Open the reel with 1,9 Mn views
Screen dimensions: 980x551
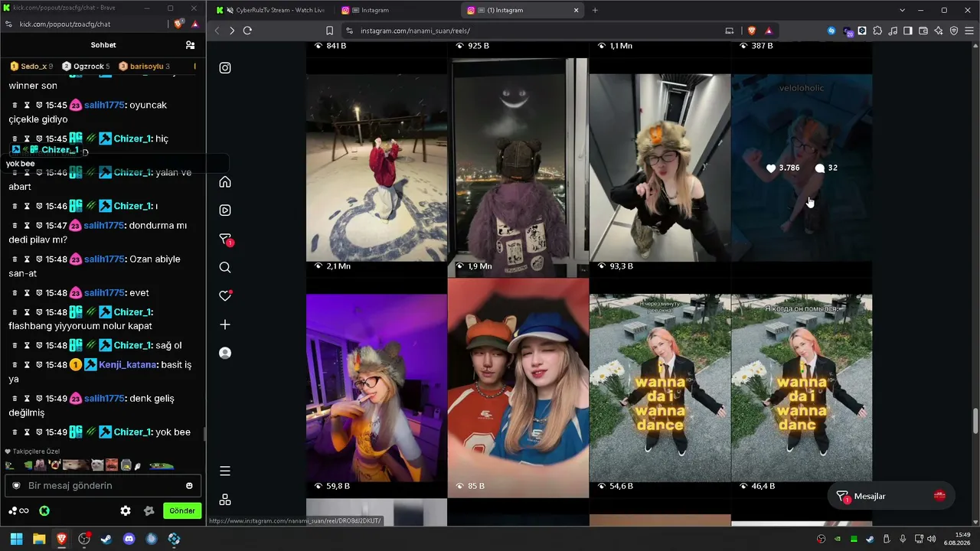coord(518,168)
